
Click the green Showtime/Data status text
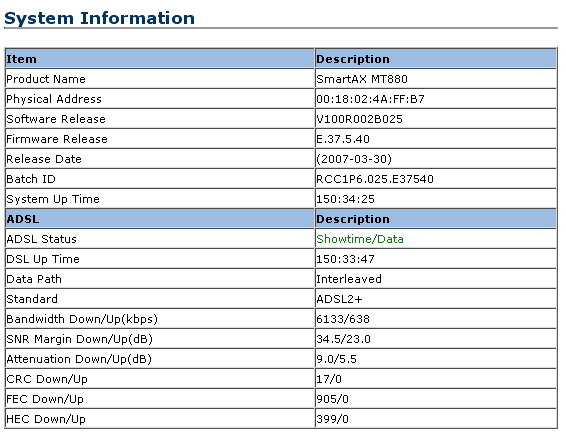coord(360,239)
